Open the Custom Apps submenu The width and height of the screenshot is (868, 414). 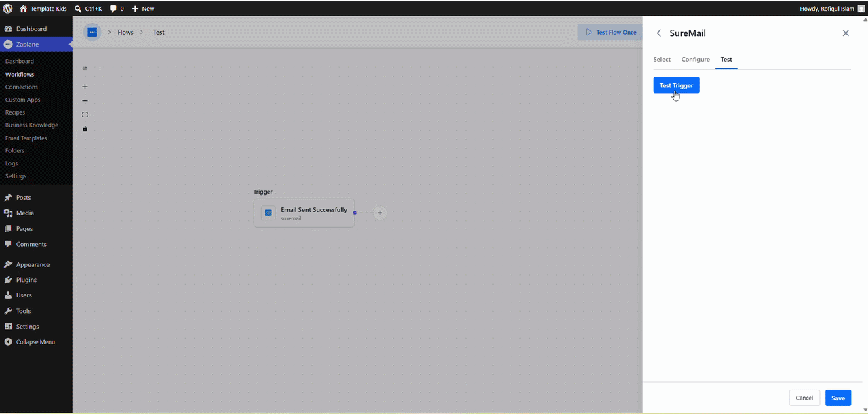tap(22, 100)
